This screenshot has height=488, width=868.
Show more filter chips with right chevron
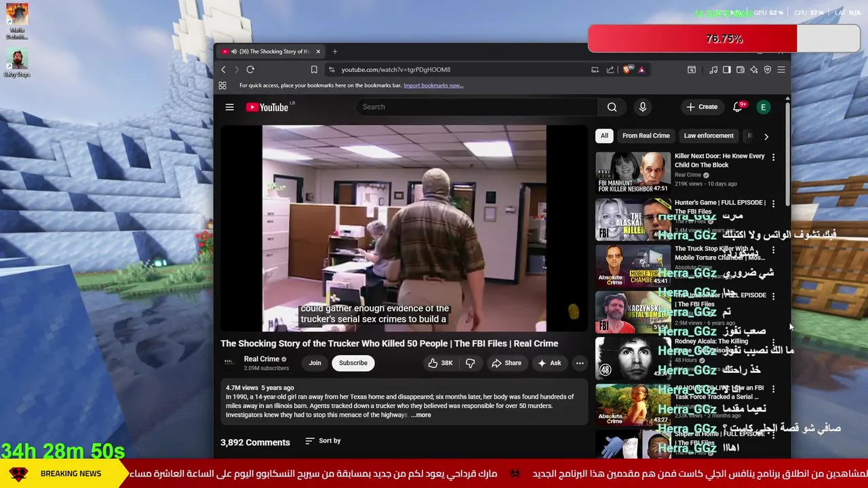(x=766, y=136)
